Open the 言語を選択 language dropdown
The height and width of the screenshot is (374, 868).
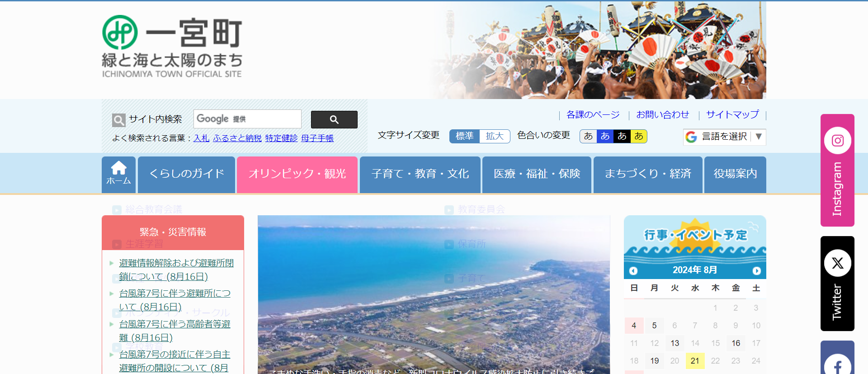(x=724, y=137)
